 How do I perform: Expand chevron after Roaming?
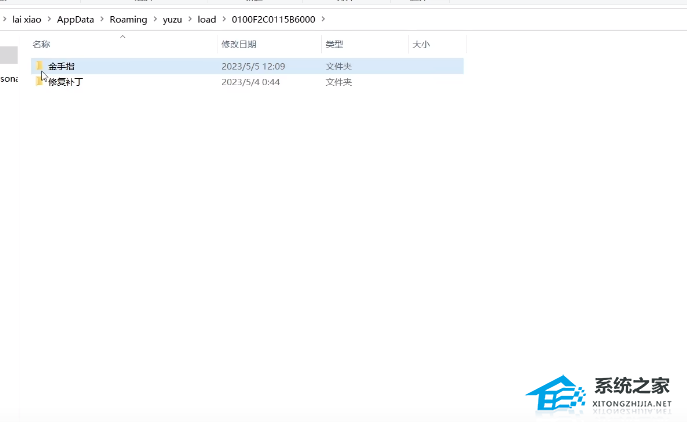click(155, 19)
